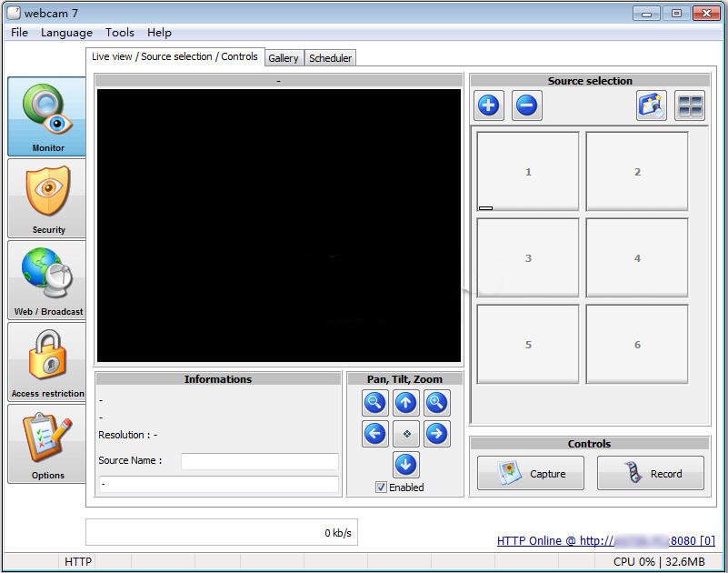Image resolution: width=728 pixels, height=573 pixels.
Task: Center the camera with home button
Action: (x=405, y=434)
